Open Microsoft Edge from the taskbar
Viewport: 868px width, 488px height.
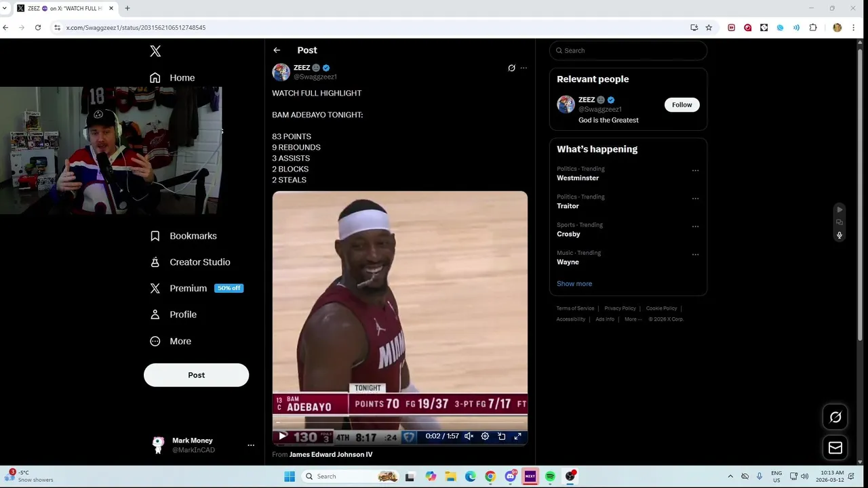pos(471,476)
